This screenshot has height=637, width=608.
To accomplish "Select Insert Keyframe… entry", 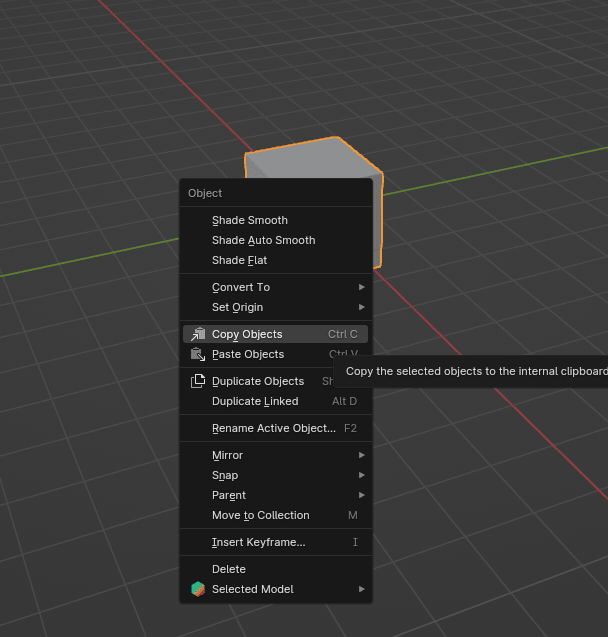I will click(x=259, y=542).
